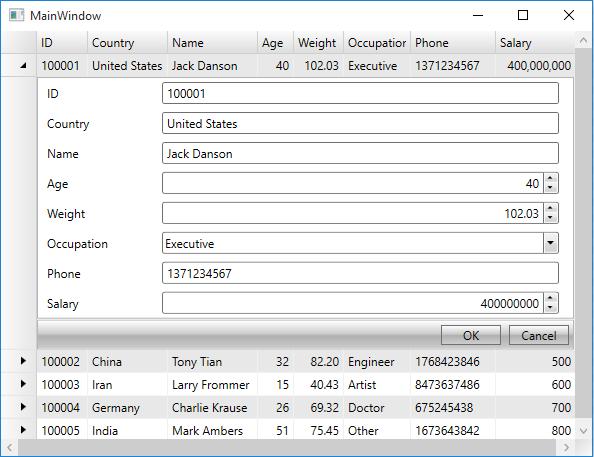Click the Country field containing United States
The image size is (594, 457).
click(360, 123)
